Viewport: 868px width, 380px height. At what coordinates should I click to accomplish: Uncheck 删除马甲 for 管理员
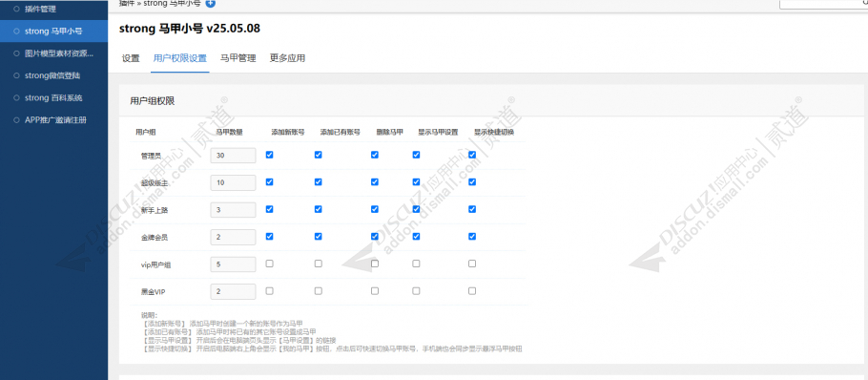coord(375,155)
